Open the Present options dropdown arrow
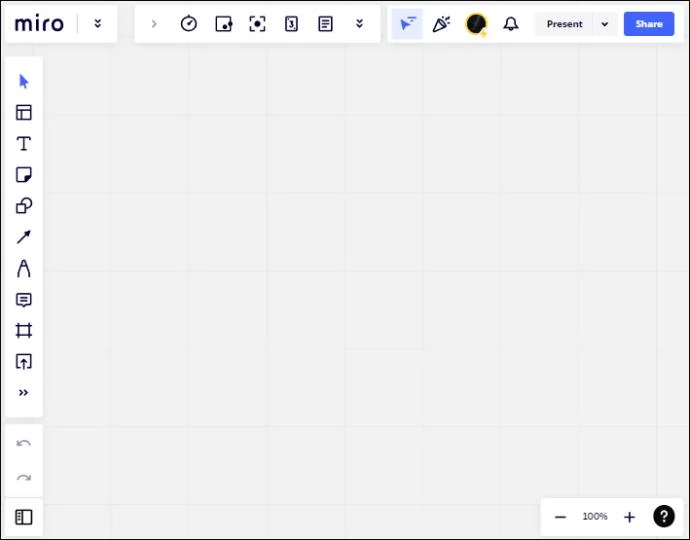The height and width of the screenshot is (540, 690). (x=604, y=24)
